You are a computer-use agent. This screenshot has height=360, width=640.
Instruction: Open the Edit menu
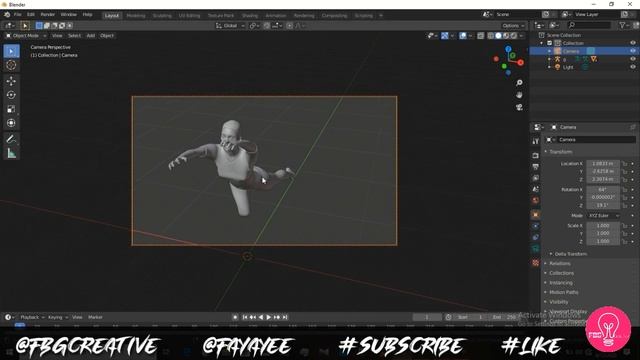(31, 15)
